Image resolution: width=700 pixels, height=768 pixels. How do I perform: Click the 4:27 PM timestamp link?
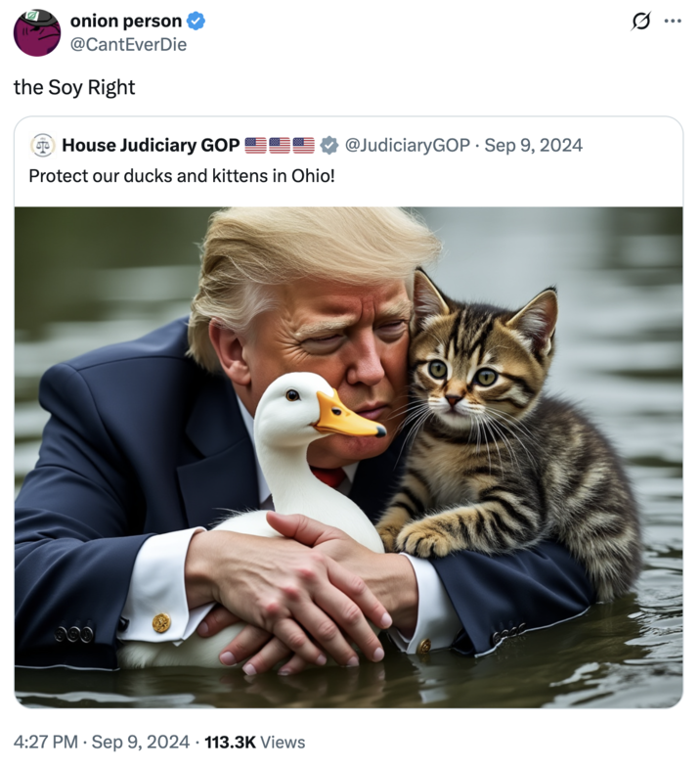[46, 742]
